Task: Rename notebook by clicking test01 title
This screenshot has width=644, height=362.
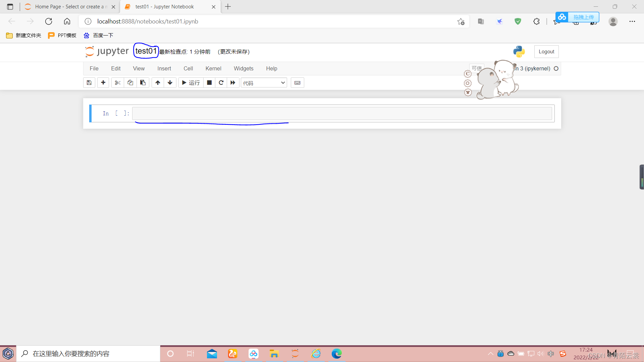Action: tap(146, 51)
